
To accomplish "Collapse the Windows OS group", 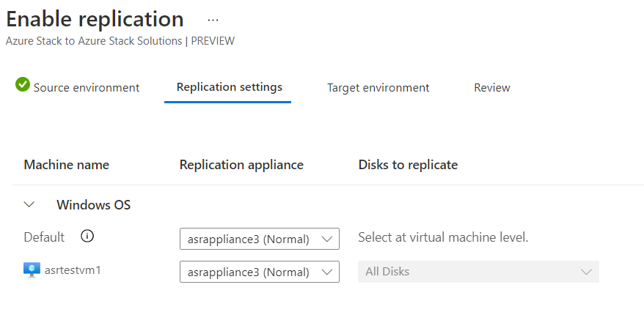I will [29, 205].
